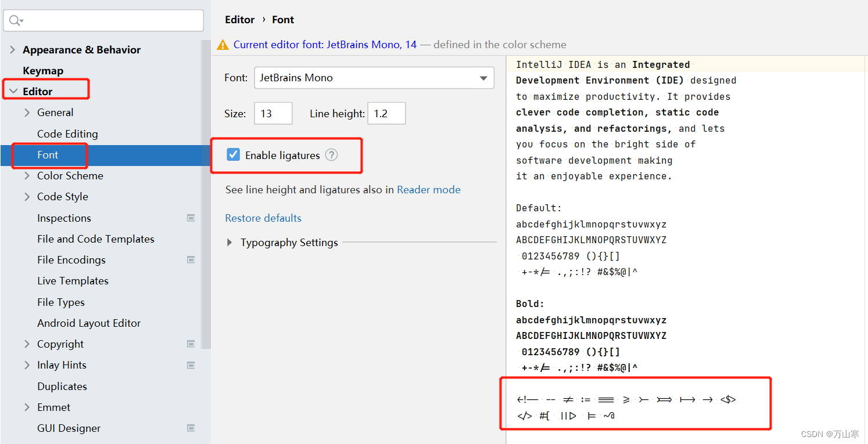
Task: Open GUI Designer settings page
Action: coord(69,428)
